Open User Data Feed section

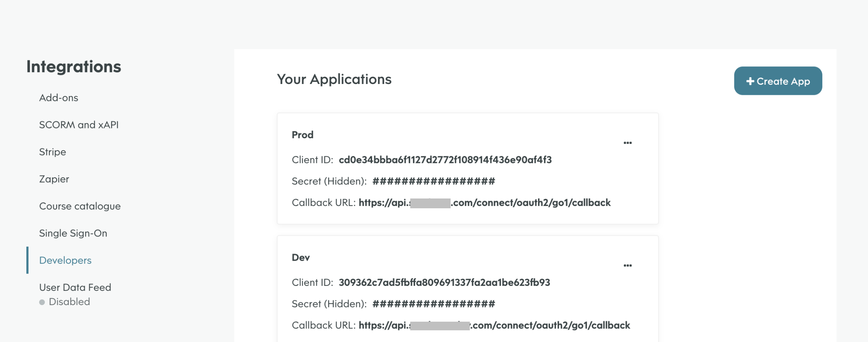[x=75, y=288]
